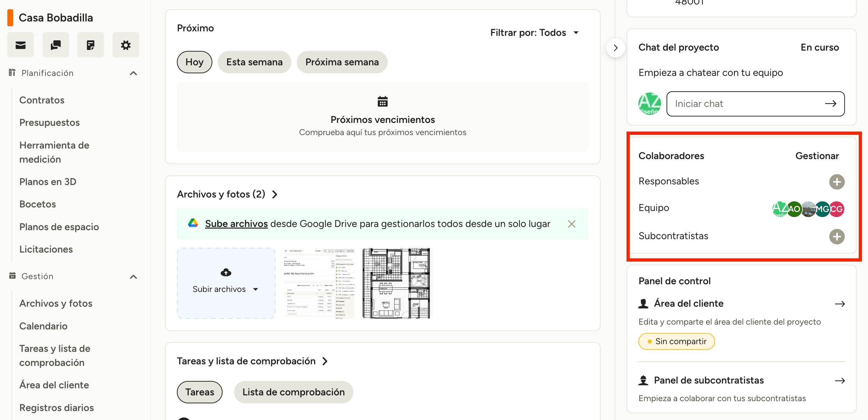The image size is (868, 420).
Task: Open the mail envelope icon
Action: point(20,45)
